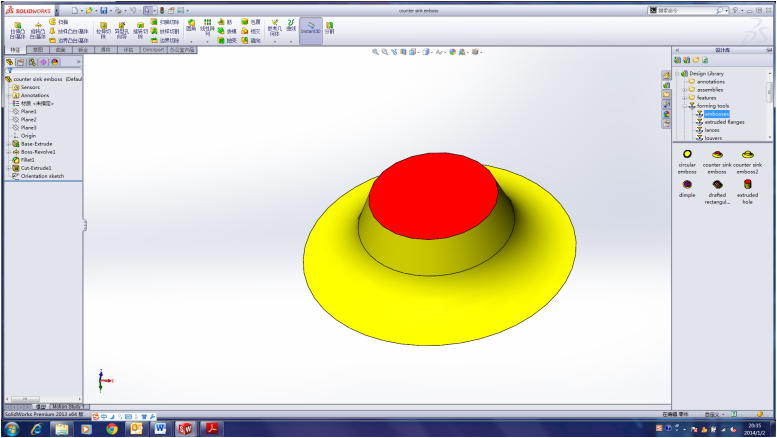
Task: Expand the Cut-Extrude1 feature node
Action: 8,168
